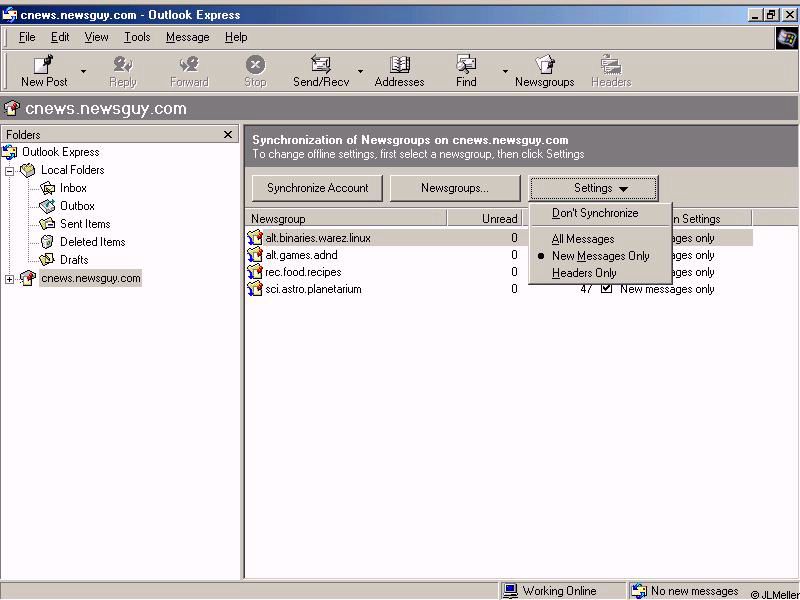Open the Send/Recv dropdown arrow

(x=360, y=72)
